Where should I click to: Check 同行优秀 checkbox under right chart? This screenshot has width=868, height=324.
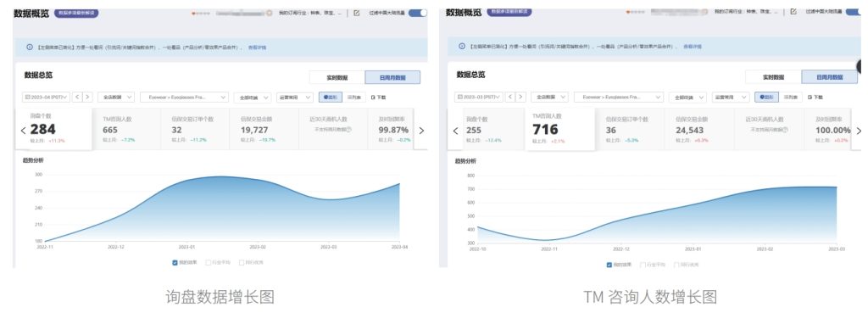tap(676, 265)
